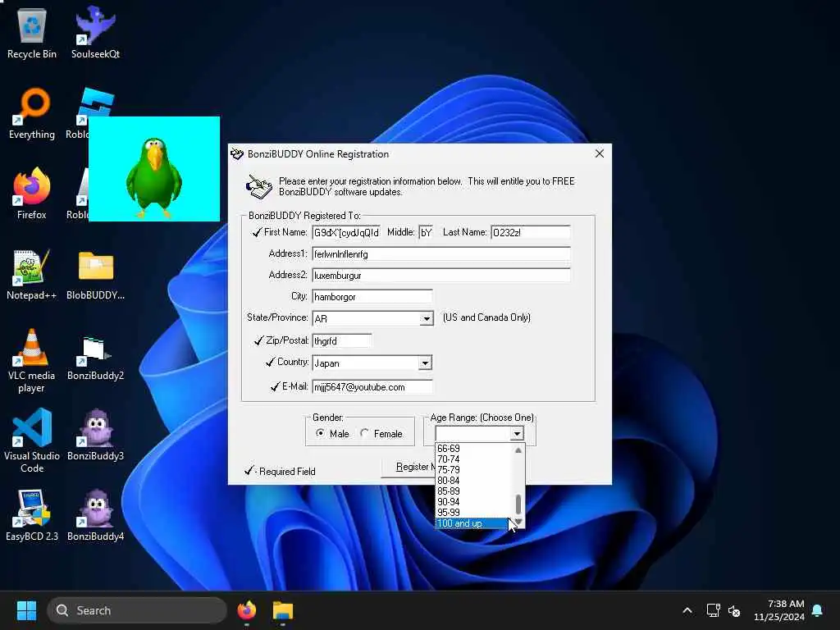840x630 pixels.
Task: Click into the Middle initial field
Action: coord(426,232)
